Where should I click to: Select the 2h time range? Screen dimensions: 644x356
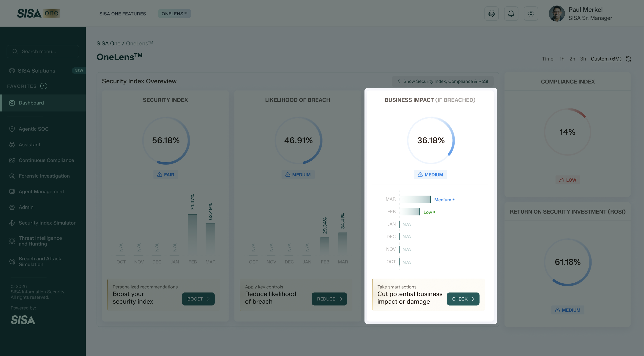click(572, 59)
